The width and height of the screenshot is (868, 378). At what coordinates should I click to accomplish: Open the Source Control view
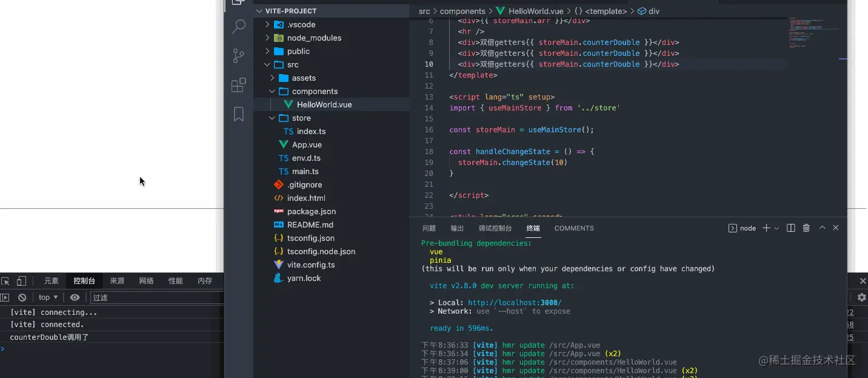239,56
